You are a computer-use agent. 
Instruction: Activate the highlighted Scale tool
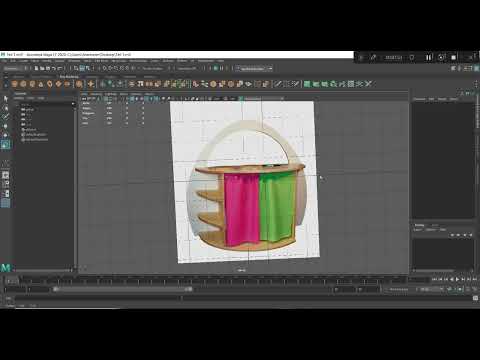pos(6,145)
